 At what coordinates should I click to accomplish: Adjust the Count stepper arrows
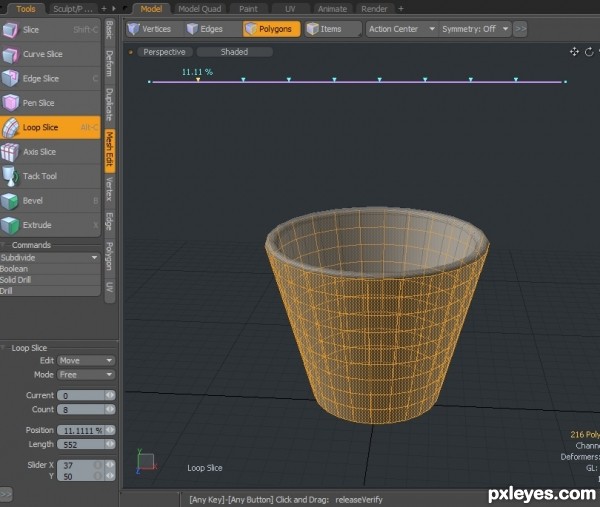click(110, 409)
